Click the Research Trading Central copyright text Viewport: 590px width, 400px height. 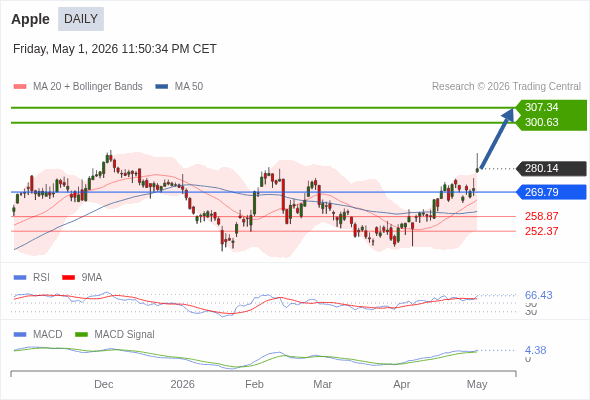[x=506, y=87]
